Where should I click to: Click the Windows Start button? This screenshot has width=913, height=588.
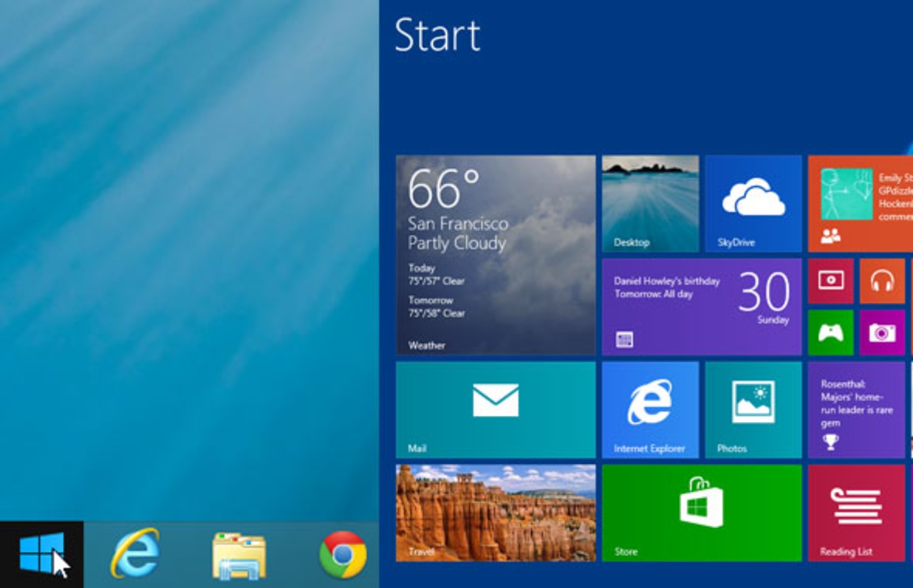click(x=41, y=553)
